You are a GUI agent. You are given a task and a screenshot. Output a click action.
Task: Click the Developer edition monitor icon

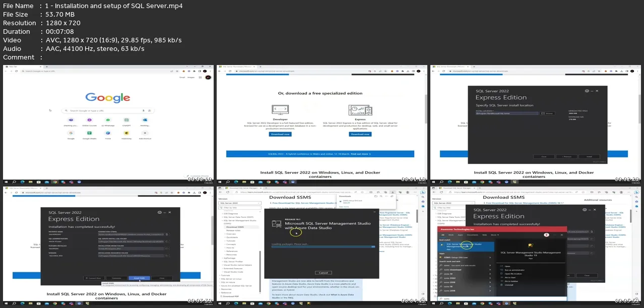pyautogui.click(x=280, y=109)
